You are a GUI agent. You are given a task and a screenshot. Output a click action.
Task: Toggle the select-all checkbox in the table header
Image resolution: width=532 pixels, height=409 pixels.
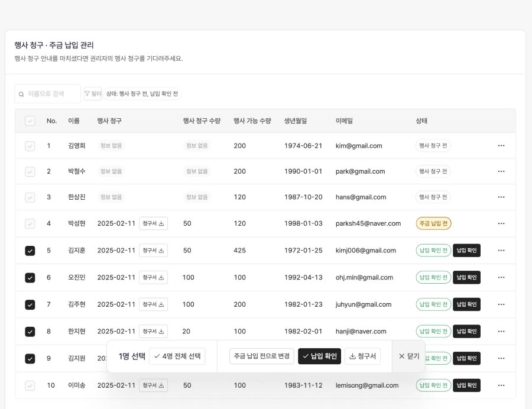(x=30, y=121)
